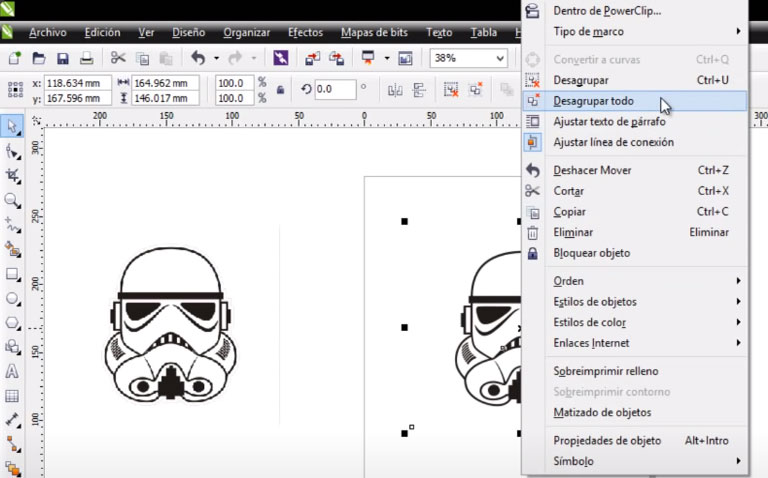Expand the Estilos de color submenu
The height and width of the screenshot is (478, 768).
pos(635,322)
